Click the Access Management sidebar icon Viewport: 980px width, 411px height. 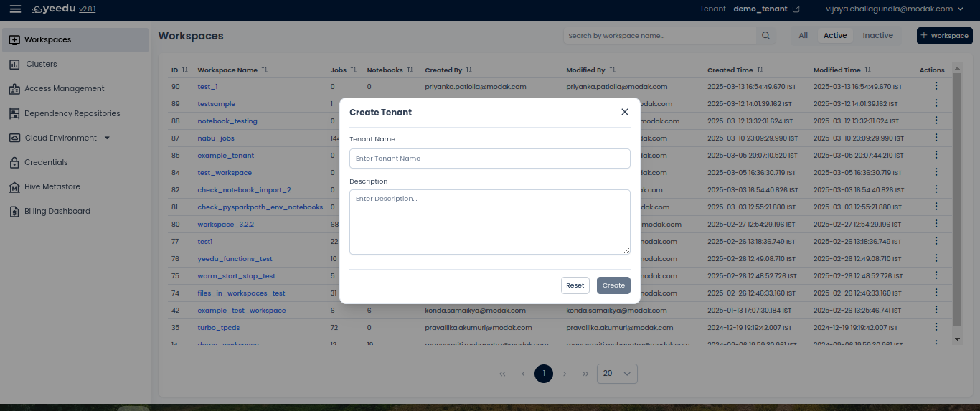point(14,89)
